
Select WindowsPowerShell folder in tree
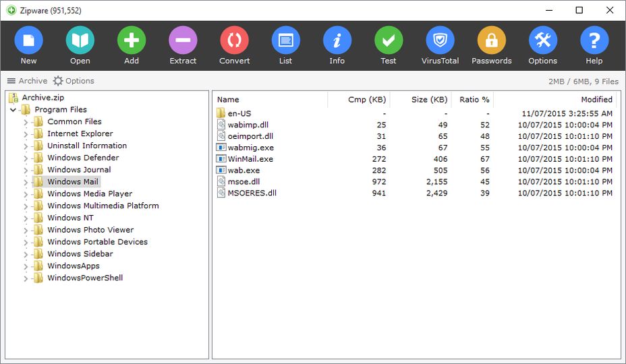click(85, 278)
